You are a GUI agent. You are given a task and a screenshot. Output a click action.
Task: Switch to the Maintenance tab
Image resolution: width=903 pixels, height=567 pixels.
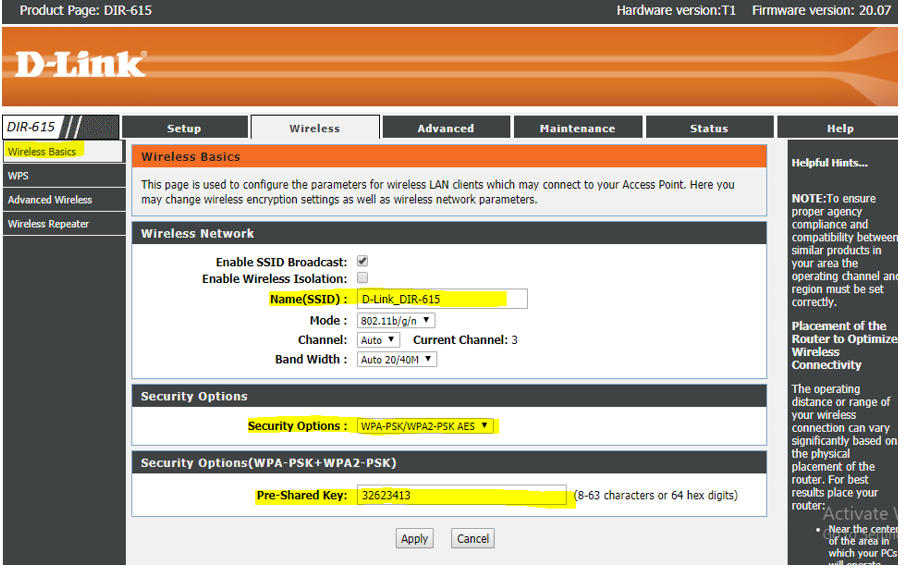pyautogui.click(x=577, y=128)
